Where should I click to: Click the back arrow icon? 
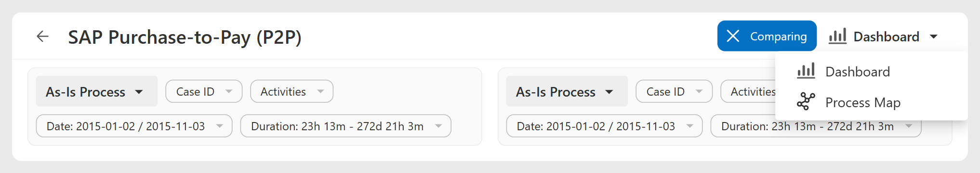43,37
